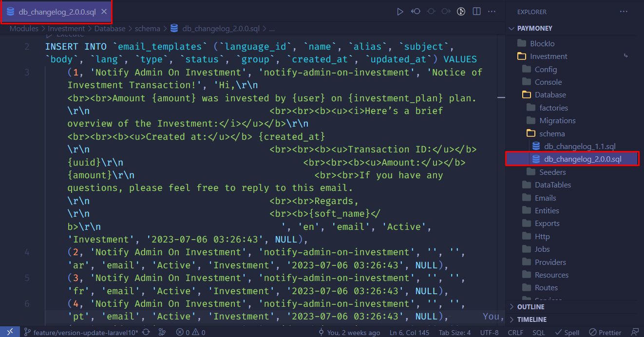
Task: Open editor More Actions ellipsis
Action: click(492, 12)
